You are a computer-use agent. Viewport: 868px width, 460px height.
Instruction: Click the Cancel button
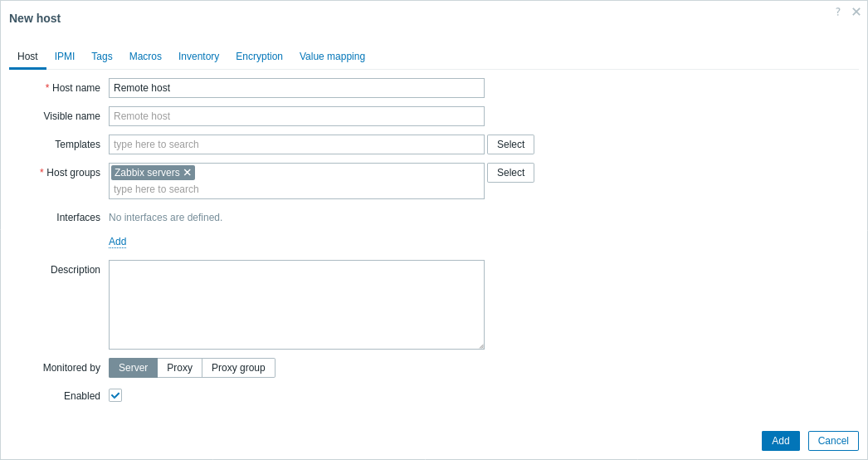coord(833,441)
